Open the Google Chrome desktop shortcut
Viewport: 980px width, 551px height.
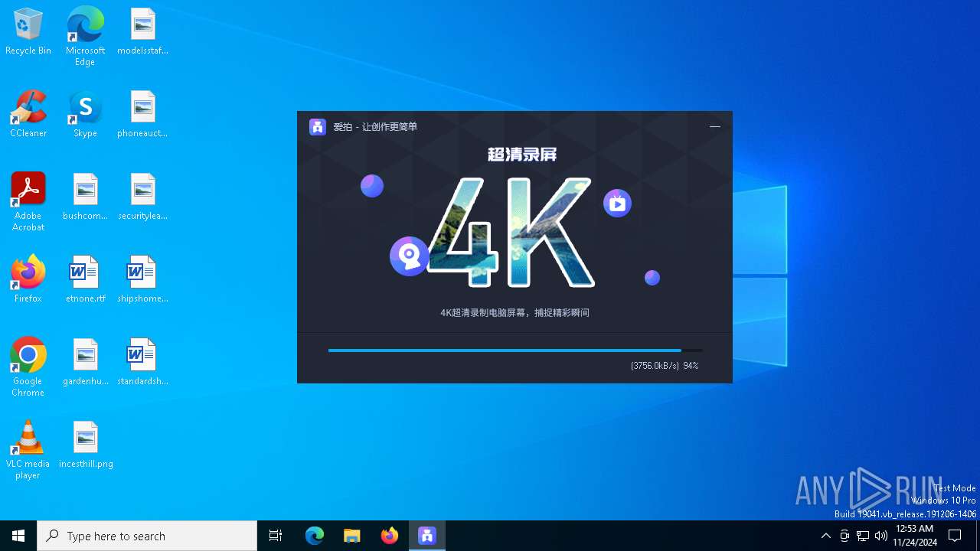click(x=28, y=367)
